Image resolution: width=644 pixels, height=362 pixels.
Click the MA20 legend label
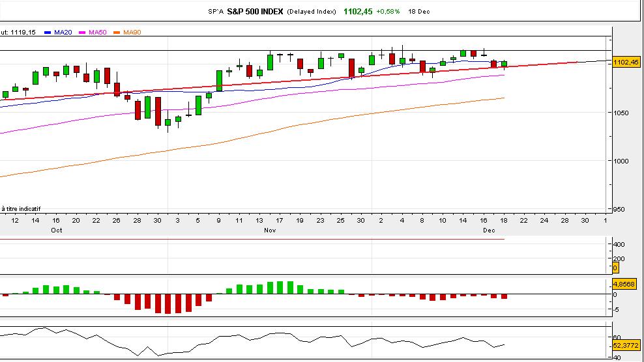[x=63, y=33]
